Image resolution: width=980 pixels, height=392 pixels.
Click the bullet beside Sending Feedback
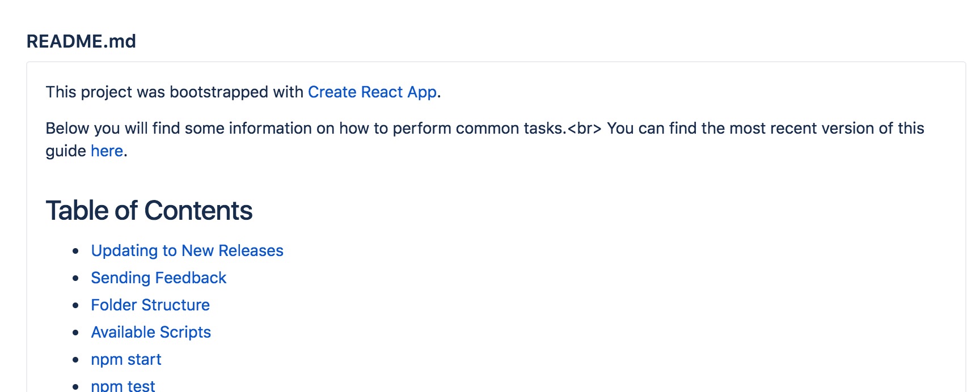75,279
